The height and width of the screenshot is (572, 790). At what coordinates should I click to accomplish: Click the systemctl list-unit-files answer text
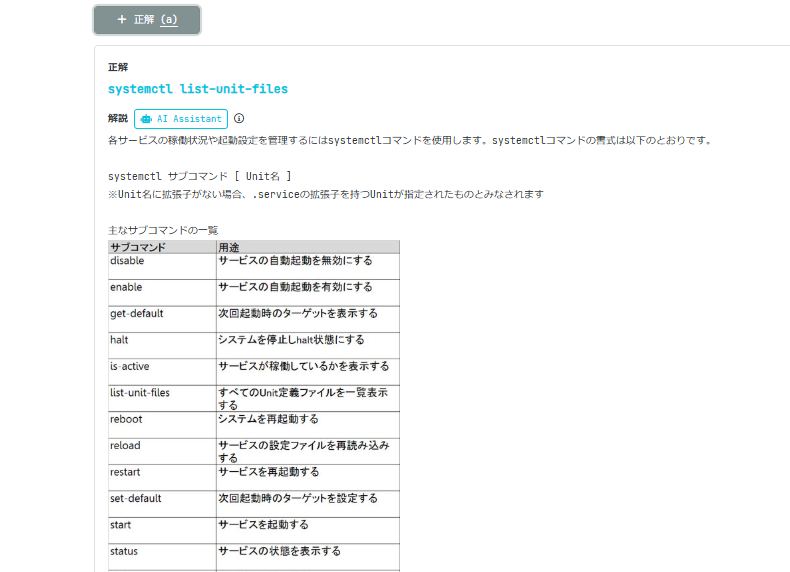[x=197, y=89]
